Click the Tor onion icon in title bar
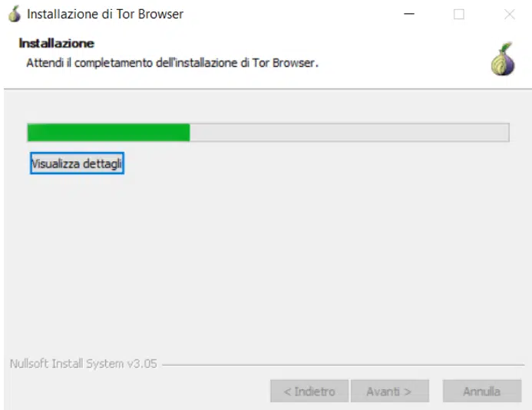The width and height of the screenshot is (532, 410). point(15,14)
